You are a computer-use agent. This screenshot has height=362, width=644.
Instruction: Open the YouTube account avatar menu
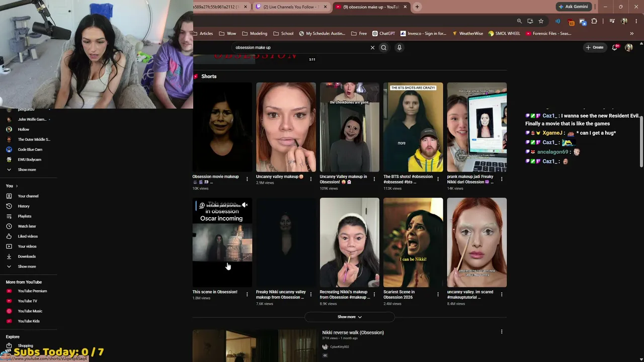pyautogui.click(x=629, y=47)
